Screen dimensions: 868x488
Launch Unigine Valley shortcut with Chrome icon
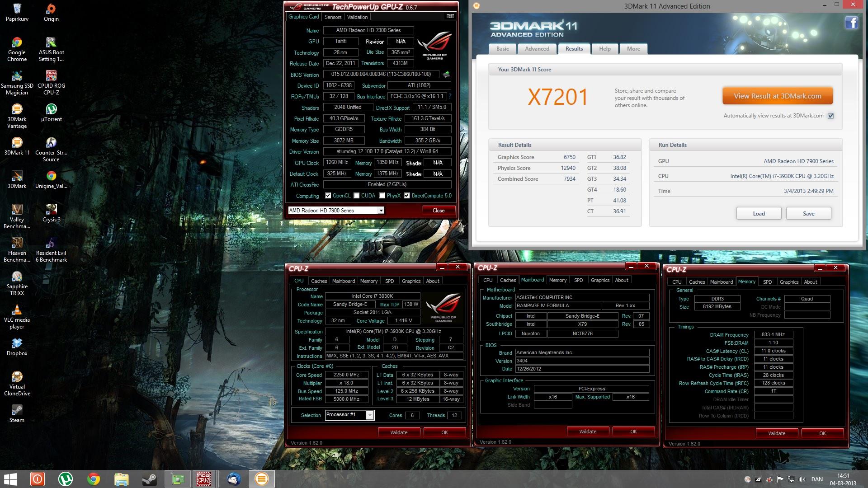click(x=51, y=179)
